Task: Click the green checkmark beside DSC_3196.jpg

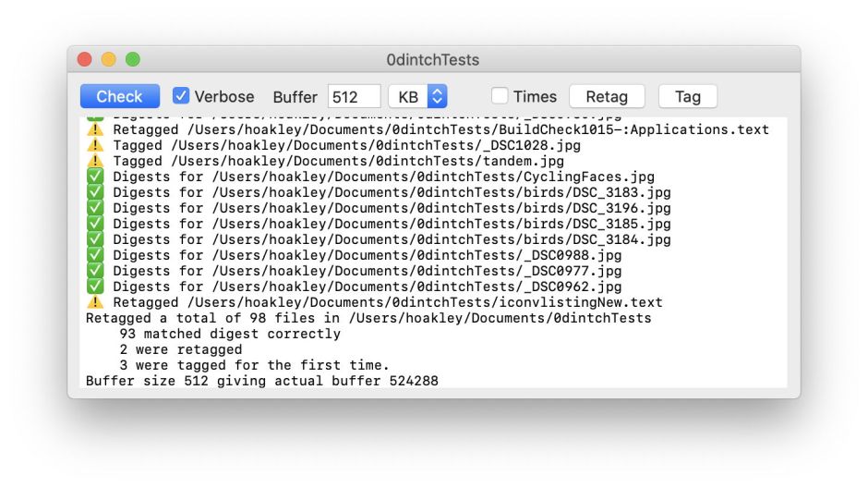Action: 95,208
